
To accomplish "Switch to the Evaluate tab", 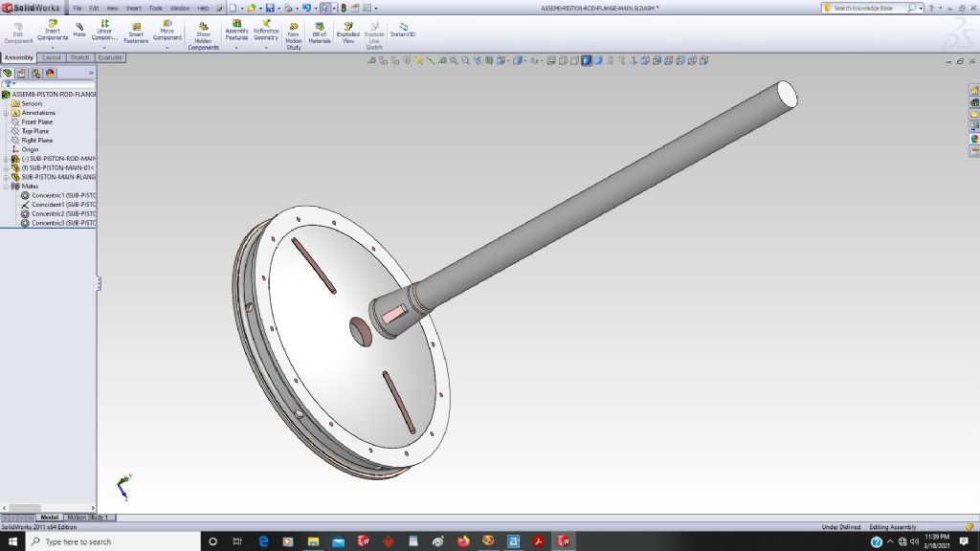I will click(110, 57).
